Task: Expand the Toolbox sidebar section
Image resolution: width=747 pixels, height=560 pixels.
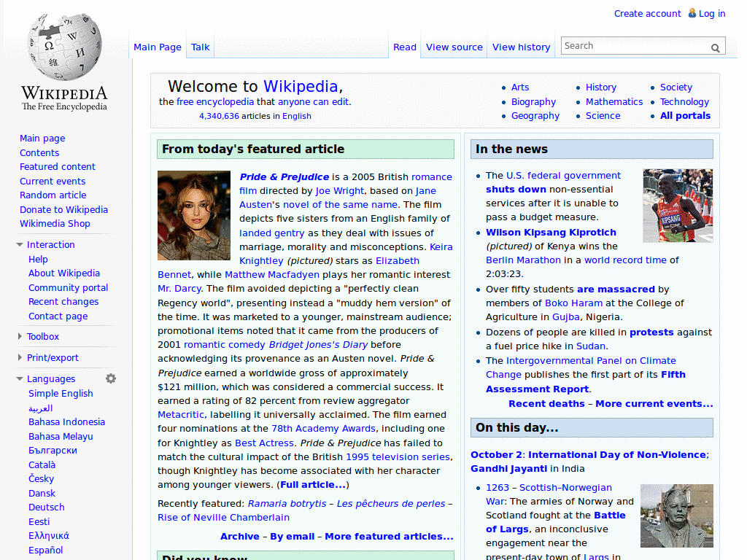Action: point(20,337)
